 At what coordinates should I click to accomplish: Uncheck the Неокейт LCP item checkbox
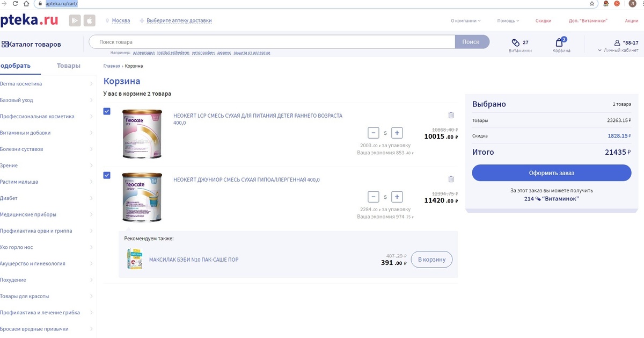[x=107, y=111]
